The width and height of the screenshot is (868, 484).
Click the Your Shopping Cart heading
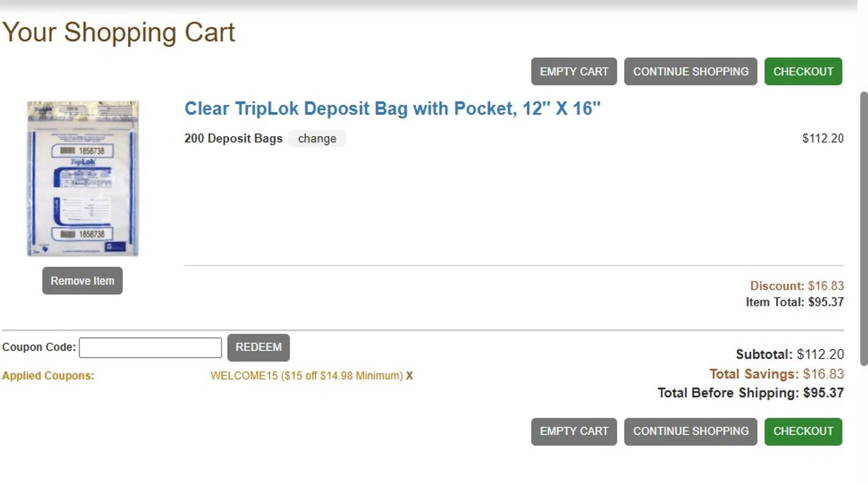point(119,32)
